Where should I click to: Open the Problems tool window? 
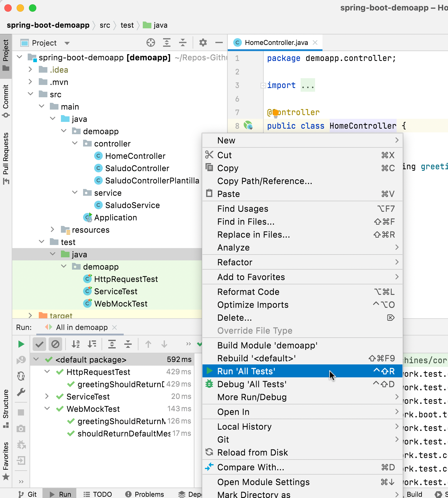(x=145, y=494)
